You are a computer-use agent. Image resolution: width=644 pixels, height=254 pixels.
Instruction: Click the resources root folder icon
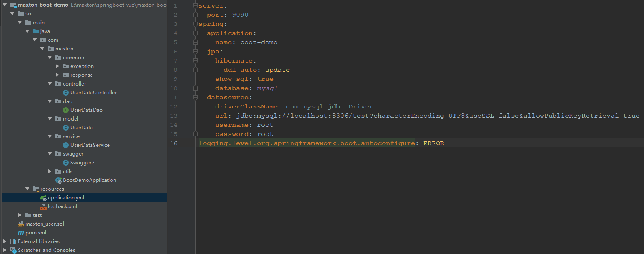pyautogui.click(x=35, y=189)
